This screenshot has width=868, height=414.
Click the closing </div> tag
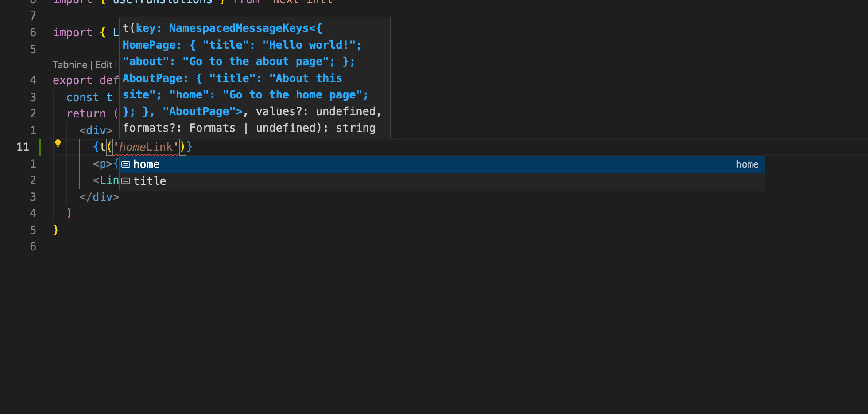pos(99,197)
